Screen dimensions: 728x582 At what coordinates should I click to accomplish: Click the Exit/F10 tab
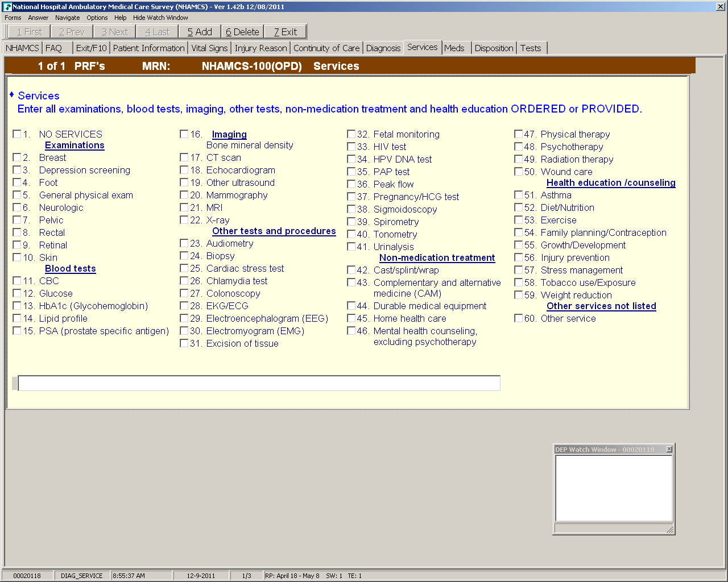pos(92,48)
